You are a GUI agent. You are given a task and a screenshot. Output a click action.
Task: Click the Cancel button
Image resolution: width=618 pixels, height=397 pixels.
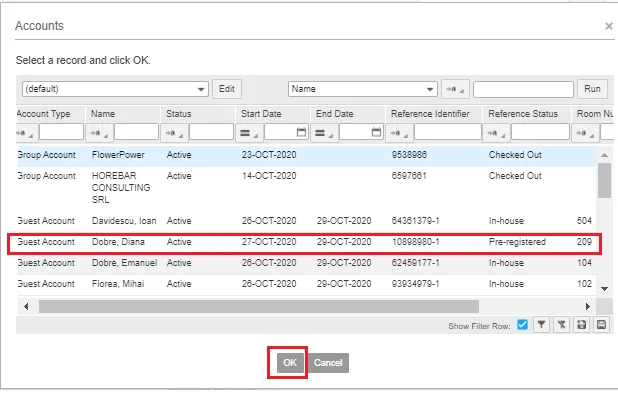click(328, 363)
